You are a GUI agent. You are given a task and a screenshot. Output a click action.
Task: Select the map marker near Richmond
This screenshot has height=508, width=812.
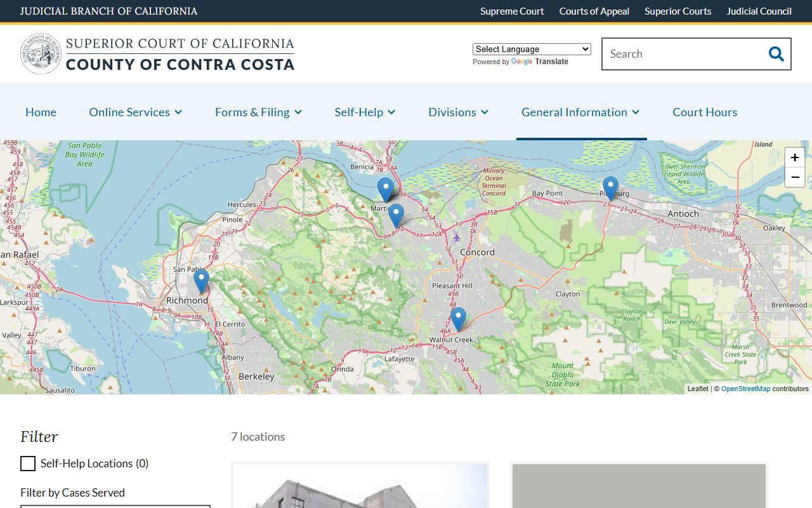click(x=201, y=281)
